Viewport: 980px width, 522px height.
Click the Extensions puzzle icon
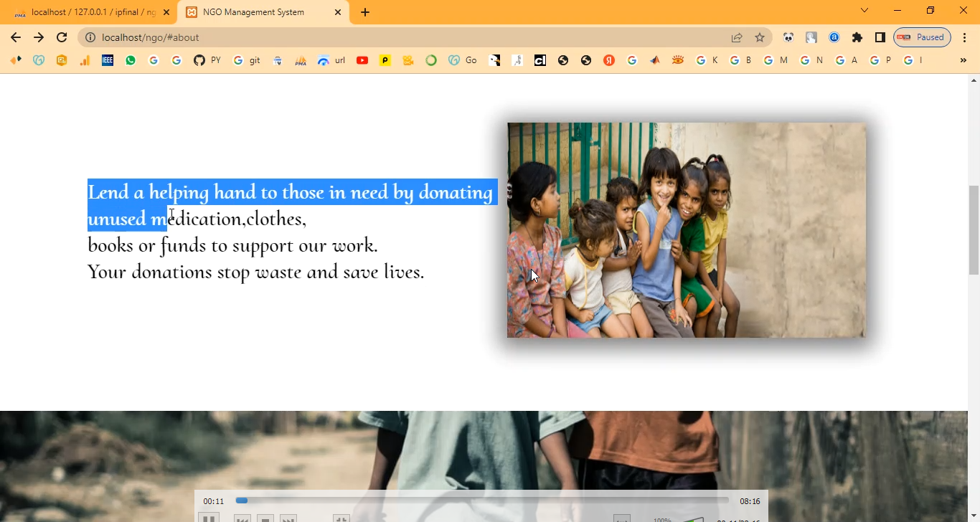click(x=857, y=37)
